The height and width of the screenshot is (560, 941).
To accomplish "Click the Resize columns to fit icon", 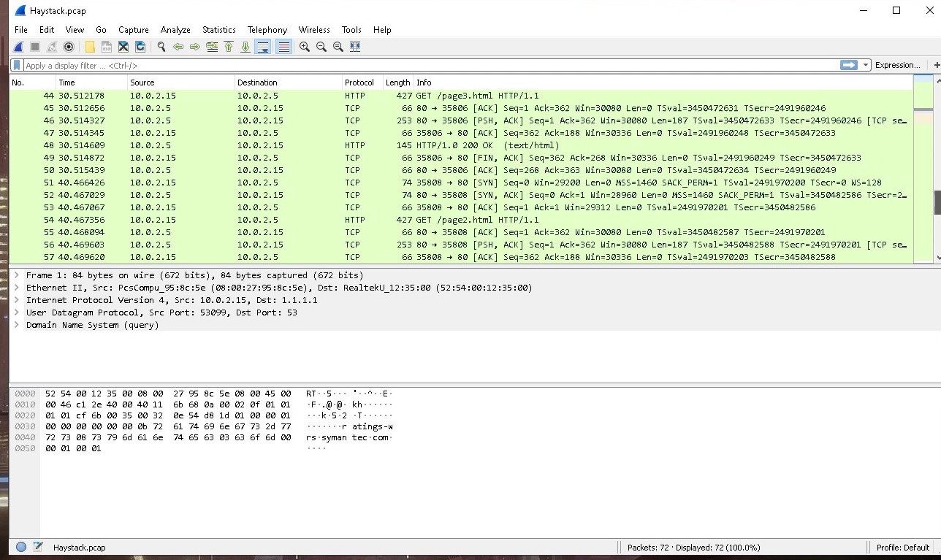I will click(x=355, y=47).
